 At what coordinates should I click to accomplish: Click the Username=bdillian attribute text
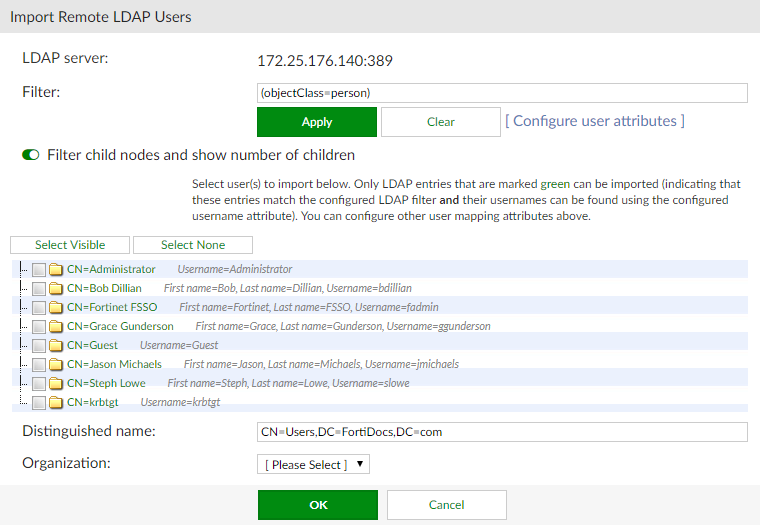(x=369, y=288)
